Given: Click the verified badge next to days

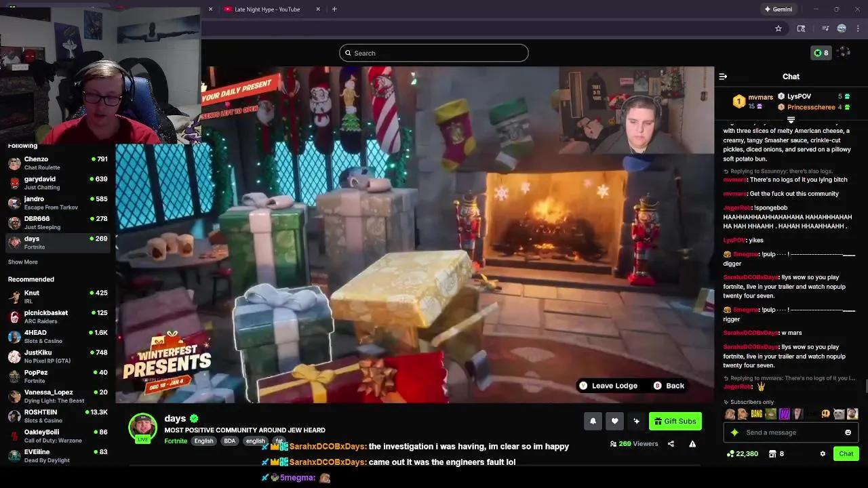Looking at the screenshot, I should (x=194, y=418).
